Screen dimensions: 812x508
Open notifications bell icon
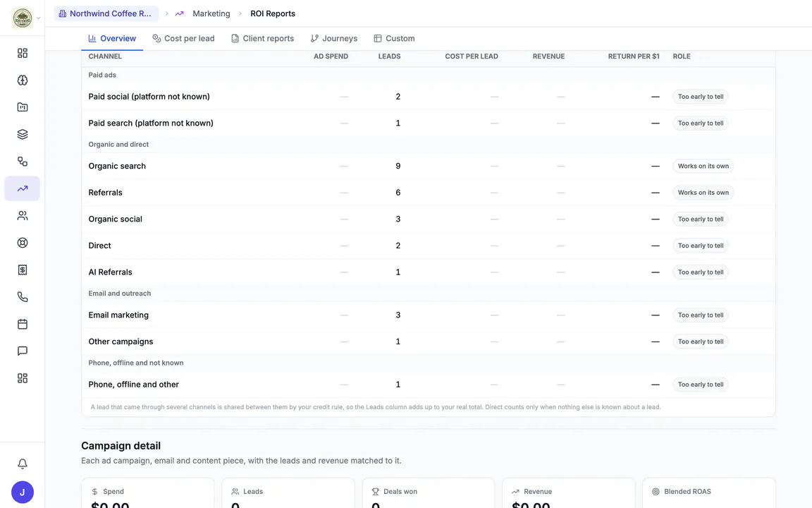(x=23, y=464)
